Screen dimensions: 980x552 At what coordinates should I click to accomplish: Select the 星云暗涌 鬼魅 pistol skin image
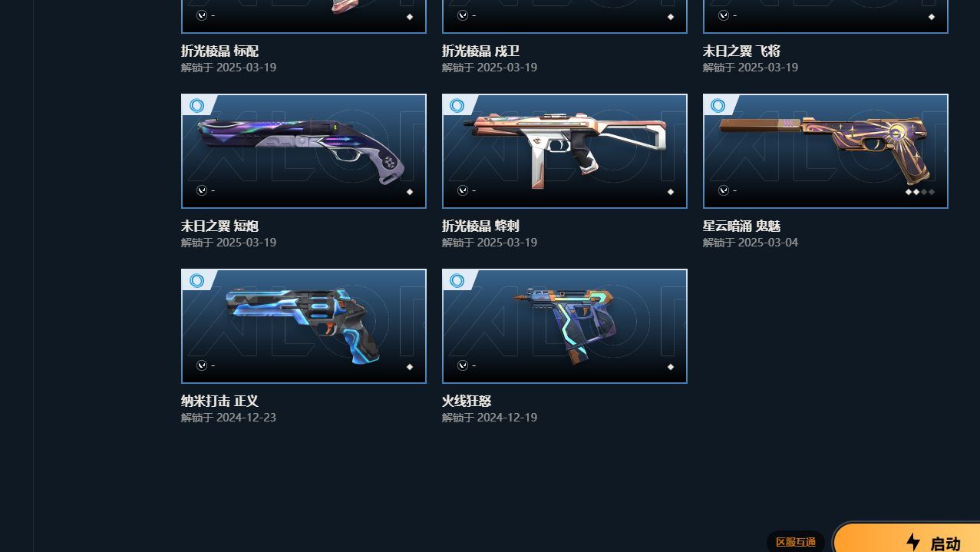point(826,151)
